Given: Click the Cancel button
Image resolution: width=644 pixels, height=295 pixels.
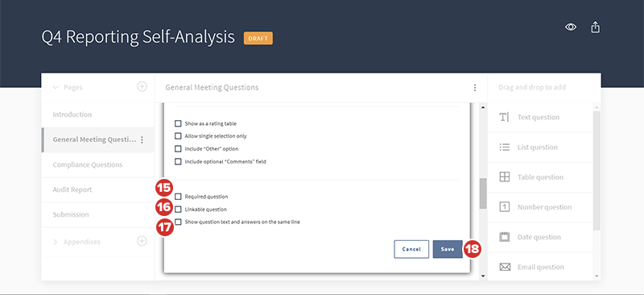Looking at the screenshot, I should pyautogui.click(x=411, y=249).
